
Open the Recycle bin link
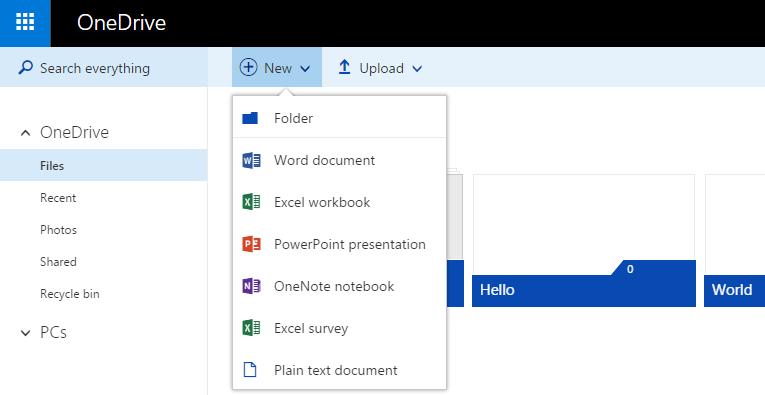point(70,294)
